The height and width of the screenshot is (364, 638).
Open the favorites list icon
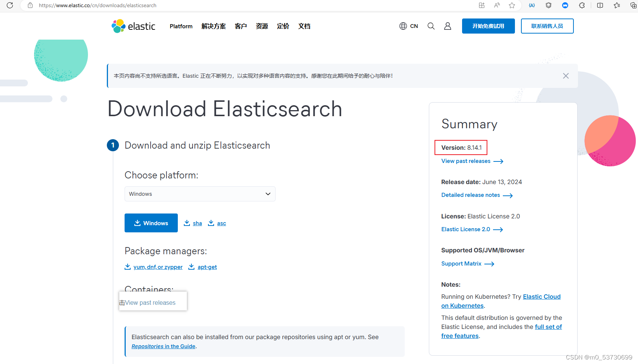(617, 5)
